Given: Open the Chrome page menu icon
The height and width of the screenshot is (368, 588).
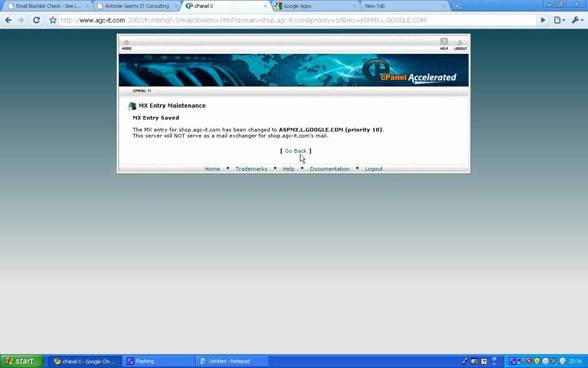Looking at the screenshot, I should pos(559,20).
